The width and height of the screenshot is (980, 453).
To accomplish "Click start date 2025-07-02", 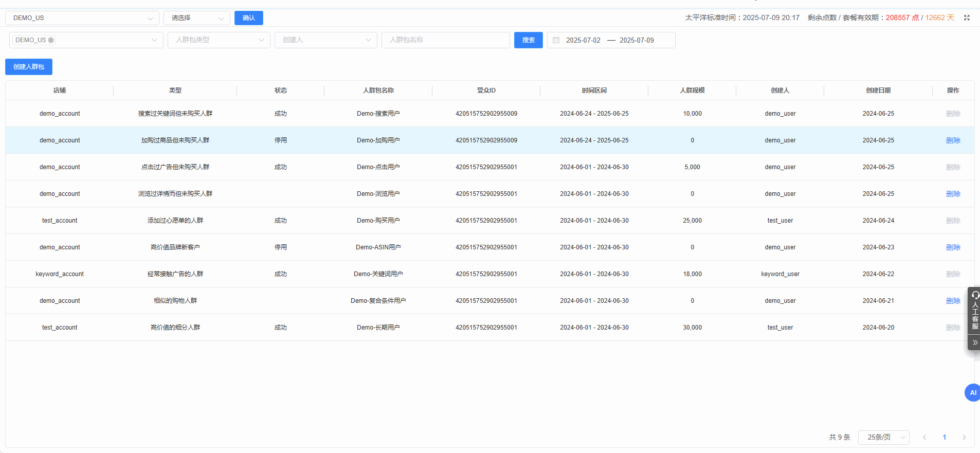I will pyautogui.click(x=583, y=40).
